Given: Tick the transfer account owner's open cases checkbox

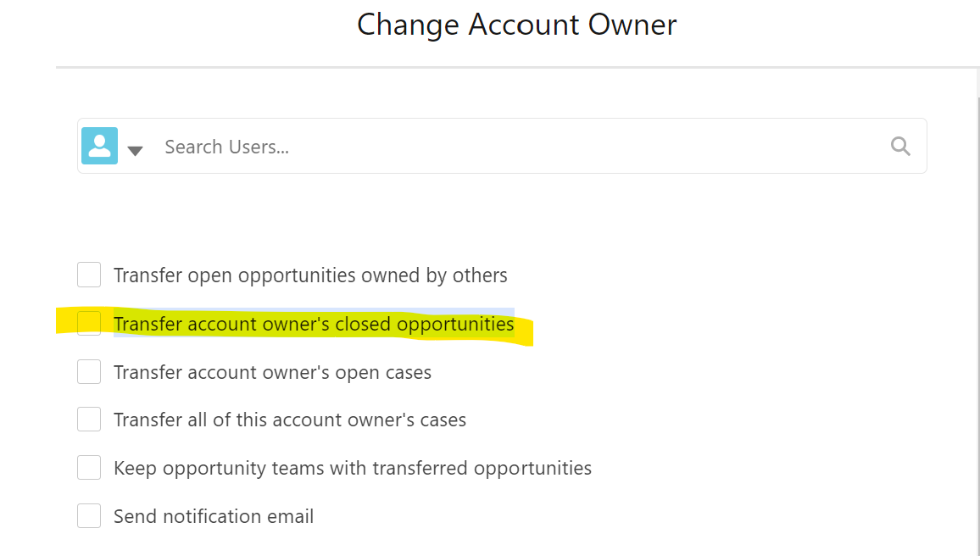Looking at the screenshot, I should pos(89,372).
